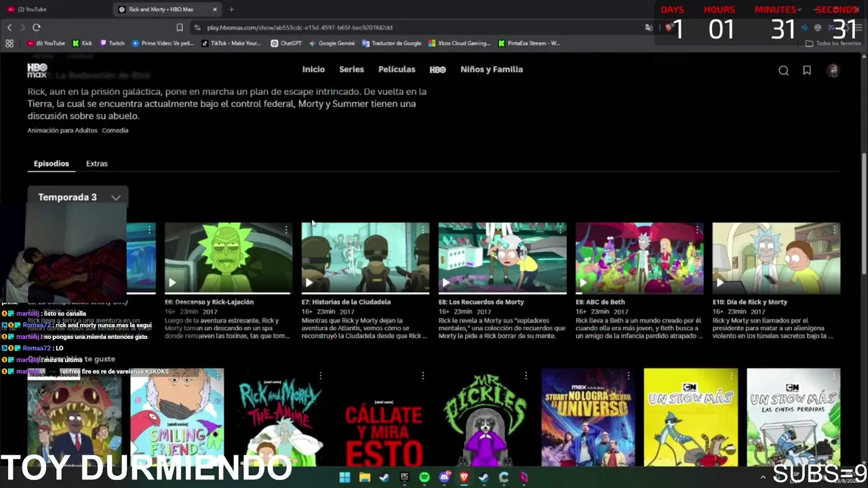Viewport: 868px width, 488px height.
Task: Open the Twitch bookmark
Action: [x=113, y=43]
